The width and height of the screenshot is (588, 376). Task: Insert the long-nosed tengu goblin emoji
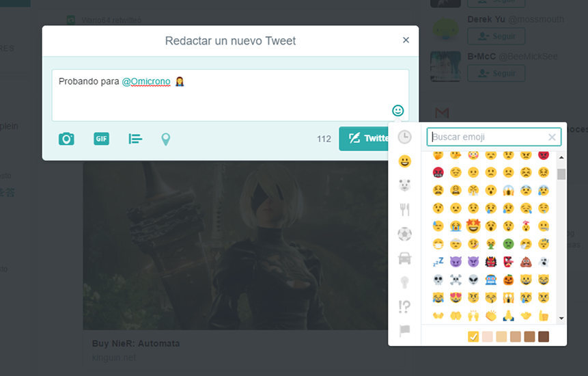509,262
